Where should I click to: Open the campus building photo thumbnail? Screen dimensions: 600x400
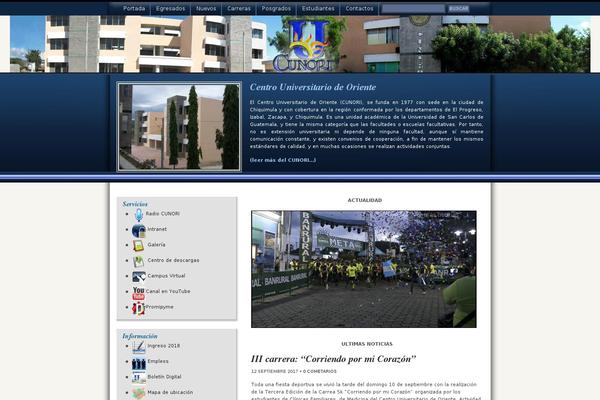pos(179,127)
